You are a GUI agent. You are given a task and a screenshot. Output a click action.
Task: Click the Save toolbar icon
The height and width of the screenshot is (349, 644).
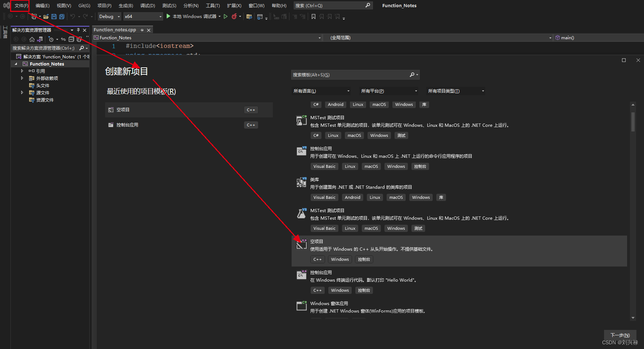click(x=54, y=17)
